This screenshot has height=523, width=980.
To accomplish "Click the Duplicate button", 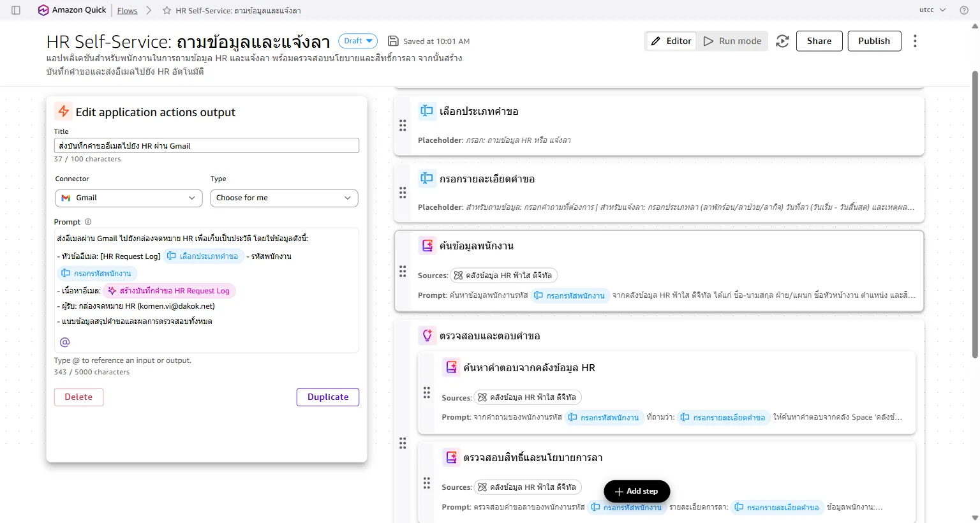I will (x=328, y=397).
